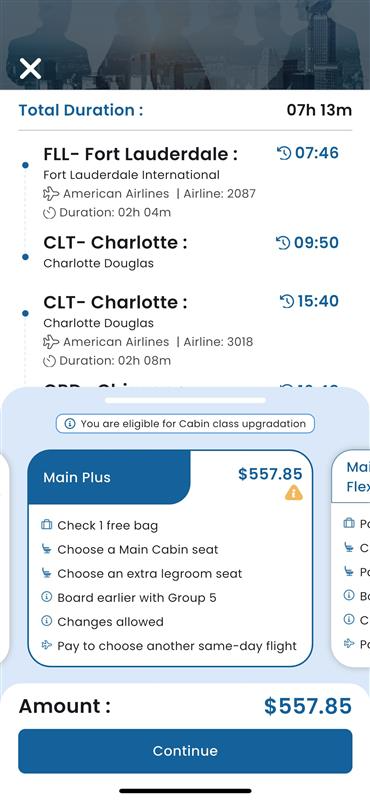Tap the cabin class upgradation eligibility banner
This screenshot has height=800, width=370.
click(185, 423)
